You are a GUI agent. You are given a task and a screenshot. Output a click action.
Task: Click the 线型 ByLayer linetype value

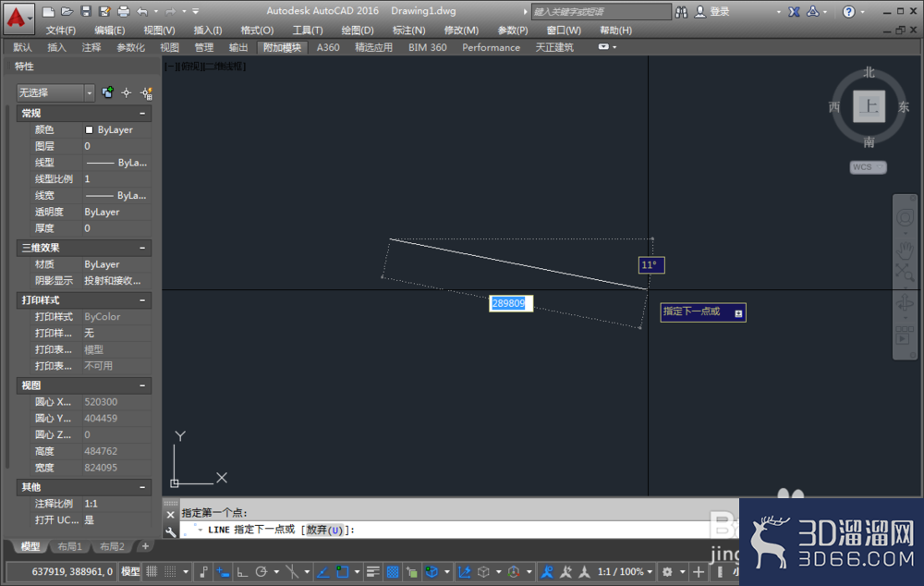tap(116, 163)
